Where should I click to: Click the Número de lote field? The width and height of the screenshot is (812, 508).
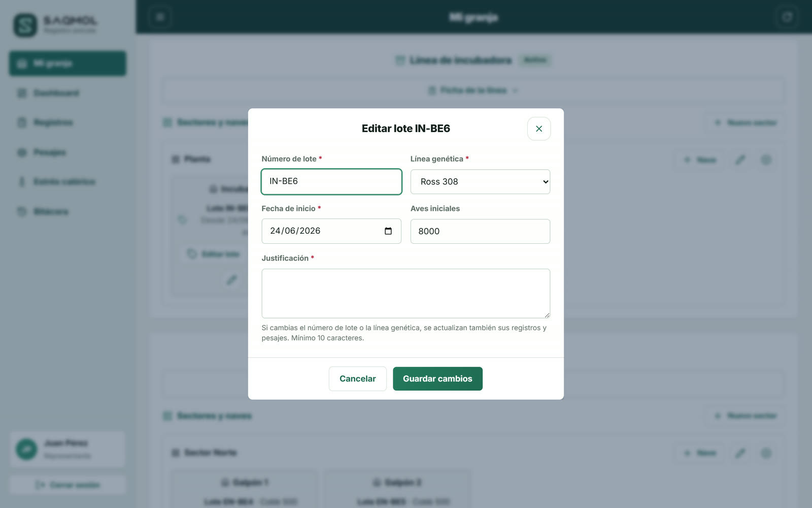[331, 182]
